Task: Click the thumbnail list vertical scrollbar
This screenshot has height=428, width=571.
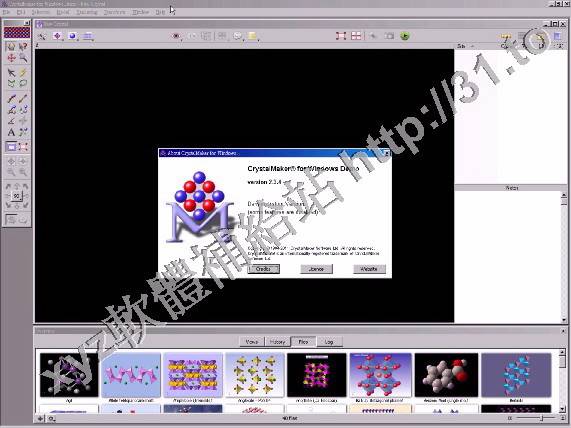Action: [x=562, y=381]
